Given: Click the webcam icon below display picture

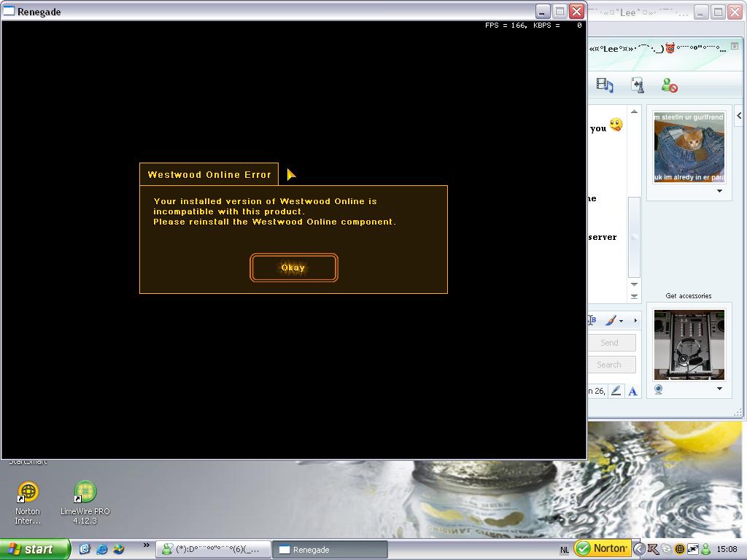Looking at the screenshot, I should pyautogui.click(x=658, y=389).
